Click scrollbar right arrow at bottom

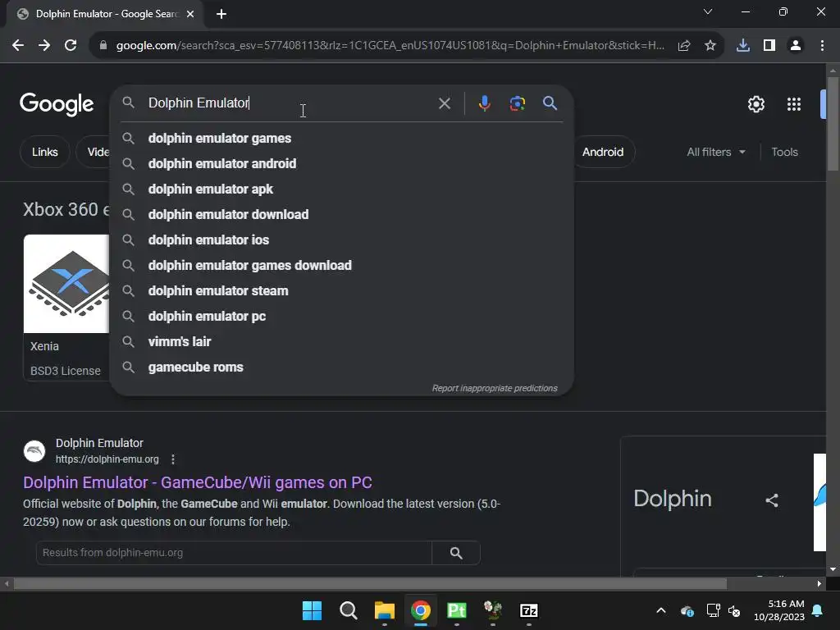click(x=819, y=584)
